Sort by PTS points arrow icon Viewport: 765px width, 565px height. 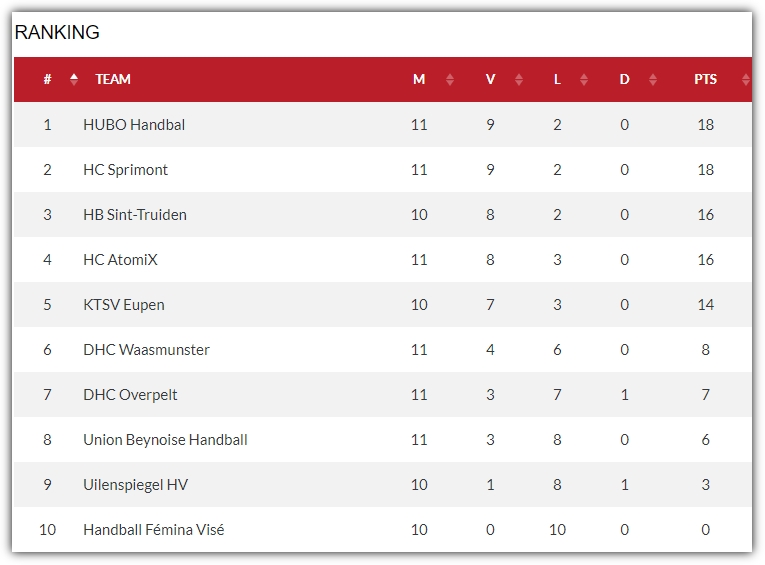[745, 80]
